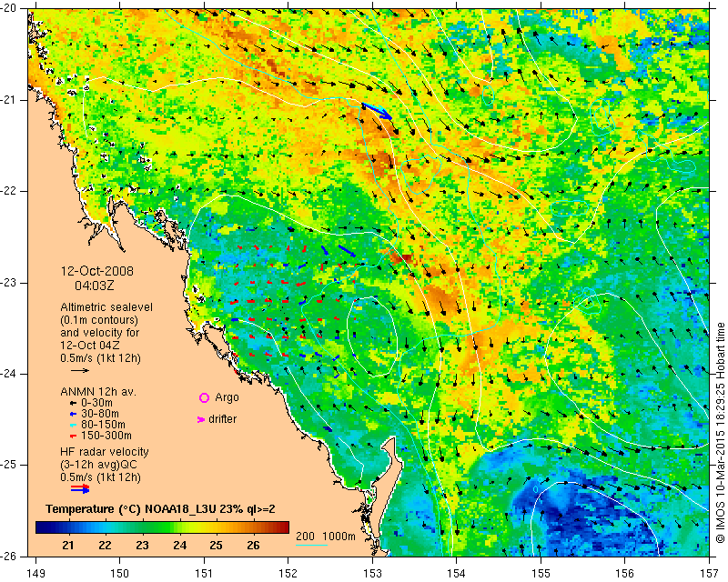Click the '(3-12h avg)QC' legend text
This screenshot has height=582, width=728.
[x=98, y=465]
